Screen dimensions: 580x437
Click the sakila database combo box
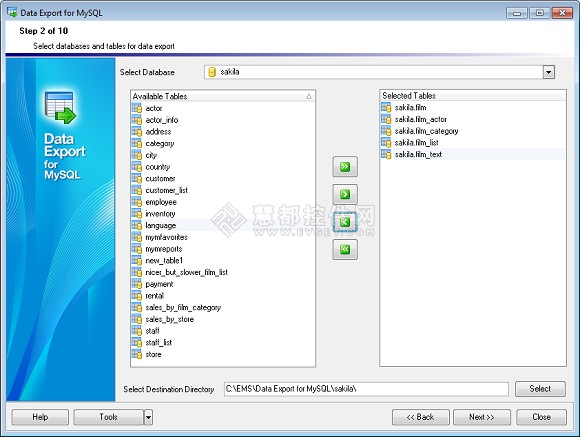(380, 72)
